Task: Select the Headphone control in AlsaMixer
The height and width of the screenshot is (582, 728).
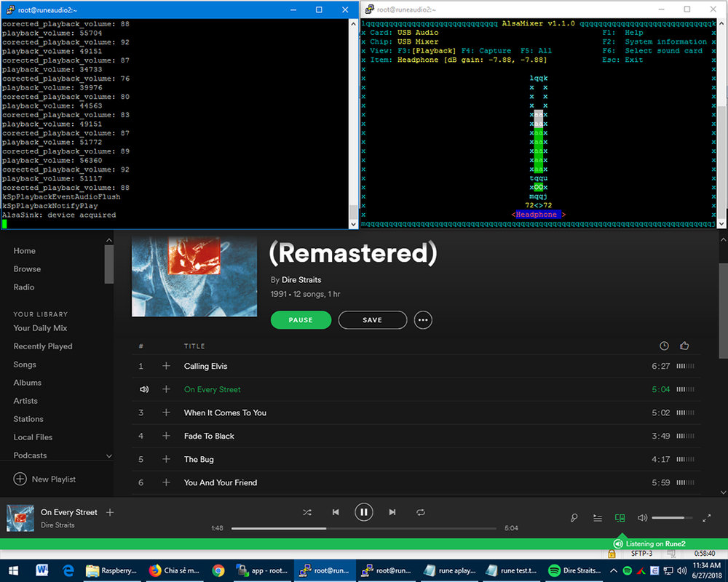Action: pyautogui.click(x=538, y=215)
